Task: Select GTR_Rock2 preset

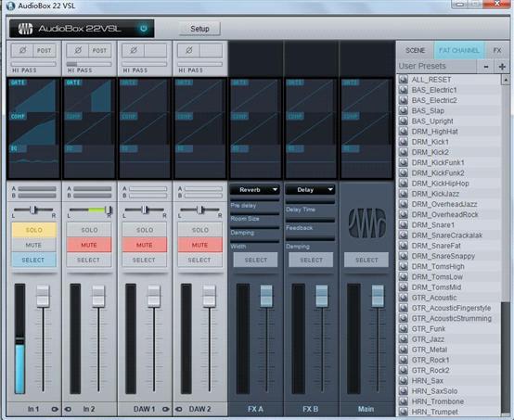Action: [x=449, y=370]
